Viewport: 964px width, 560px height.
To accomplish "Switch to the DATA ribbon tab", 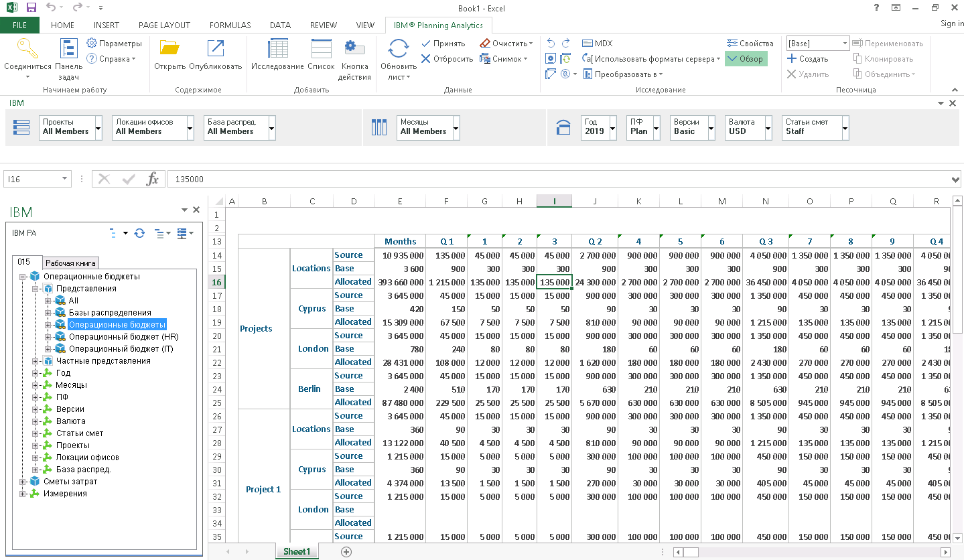I will [280, 25].
